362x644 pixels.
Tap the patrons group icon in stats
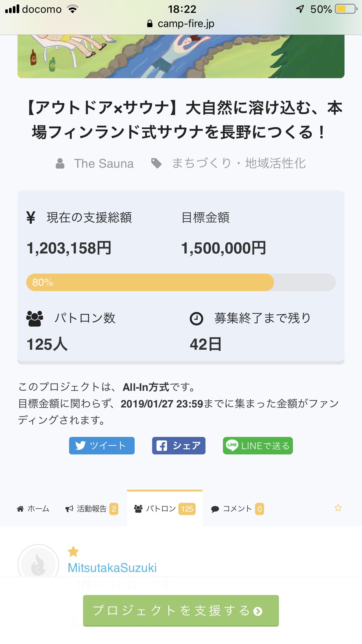35,318
